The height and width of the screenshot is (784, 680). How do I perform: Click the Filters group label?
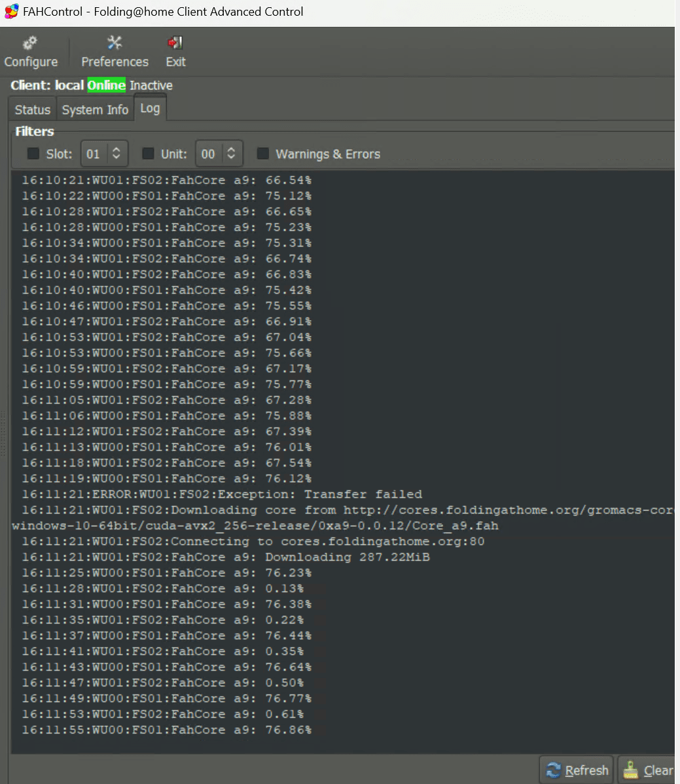(x=35, y=132)
